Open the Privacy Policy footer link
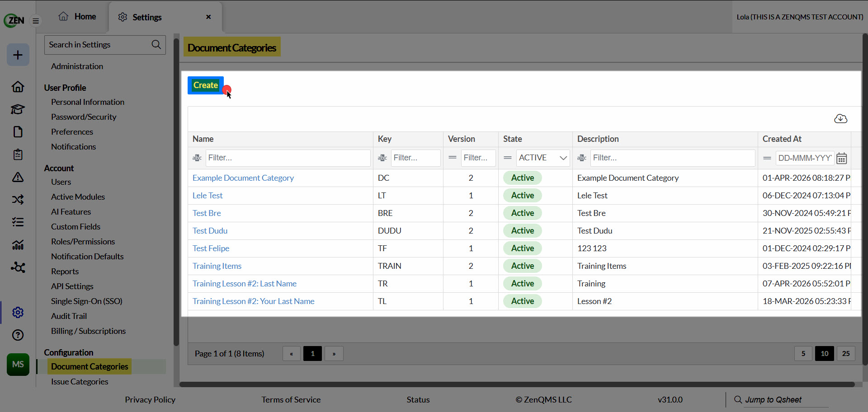 (150, 400)
